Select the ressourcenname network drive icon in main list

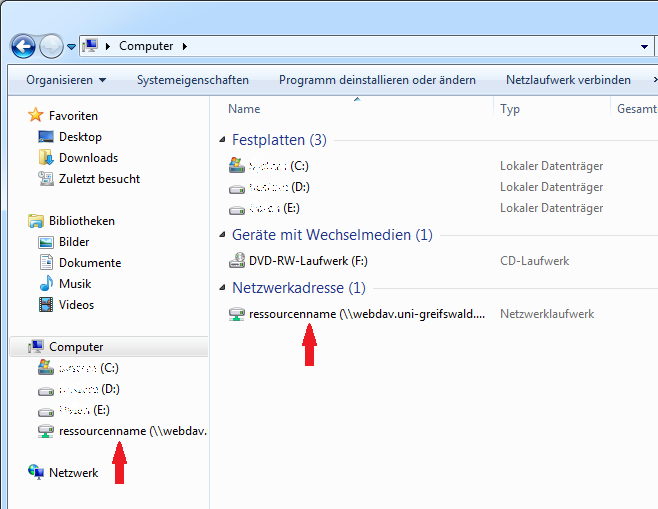tap(237, 314)
